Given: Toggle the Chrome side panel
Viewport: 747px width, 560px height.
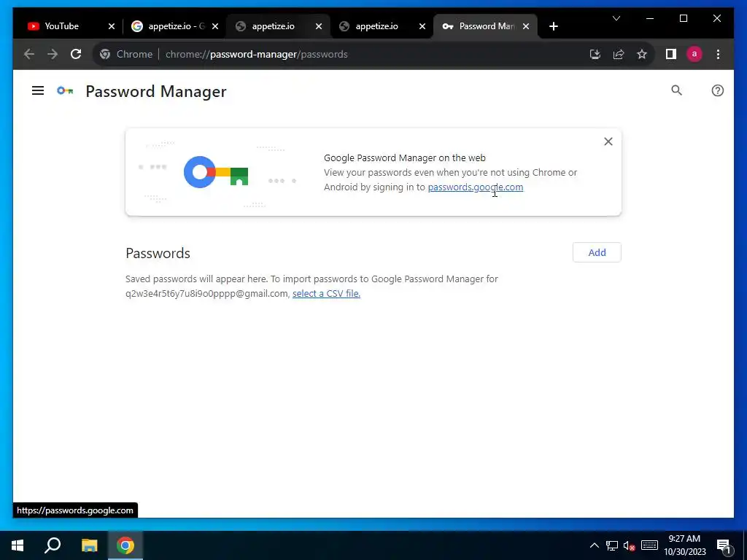Looking at the screenshot, I should tap(671, 54).
